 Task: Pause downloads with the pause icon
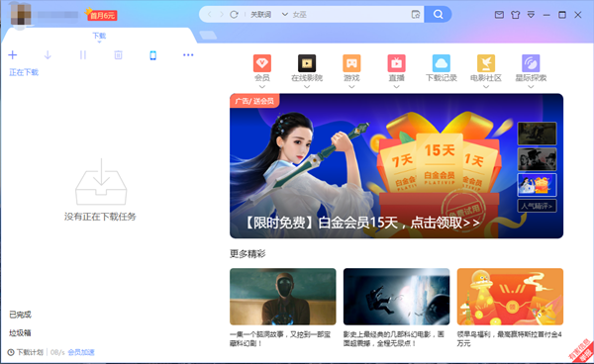point(83,55)
